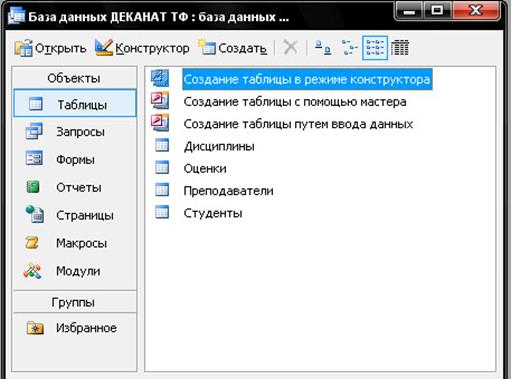Switch to small icons view
Screen dimensions: 511x379
pyautogui.click(x=349, y=48)
